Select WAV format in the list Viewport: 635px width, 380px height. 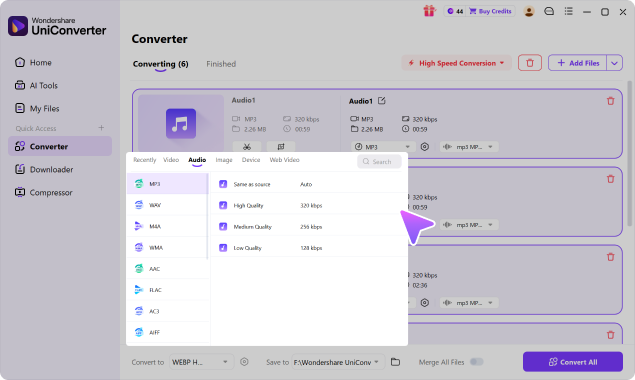[x=167, y=205]
